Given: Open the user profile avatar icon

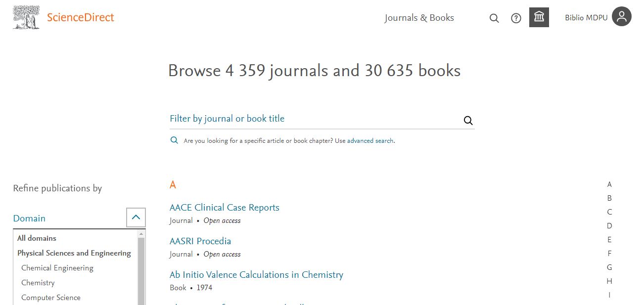Looking at the screenshot, I should pyautogui.click(x=621, y=17).
